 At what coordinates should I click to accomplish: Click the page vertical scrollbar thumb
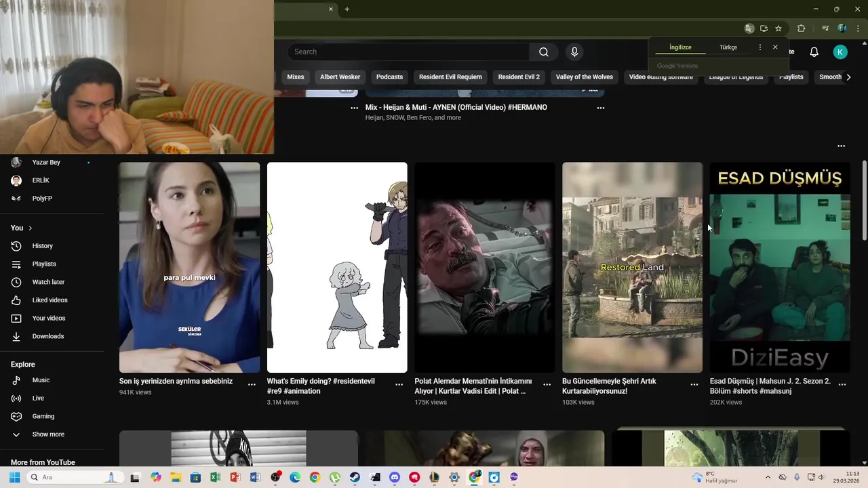point(864,200)
